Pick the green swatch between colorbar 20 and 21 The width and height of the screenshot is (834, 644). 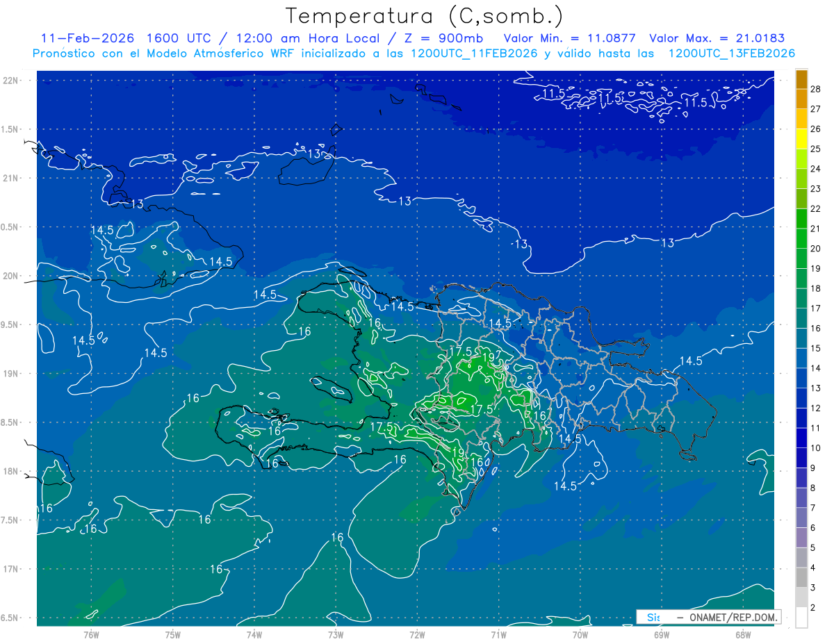(x=802, y=238)
